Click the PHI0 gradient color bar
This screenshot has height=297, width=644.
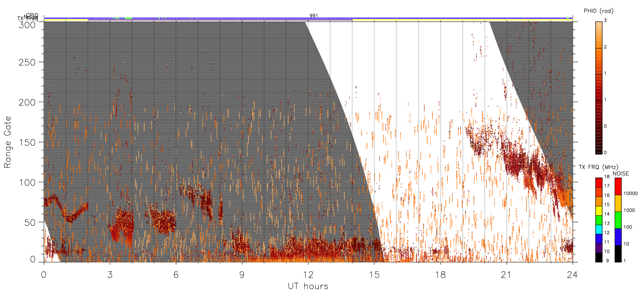coord(598,87)
